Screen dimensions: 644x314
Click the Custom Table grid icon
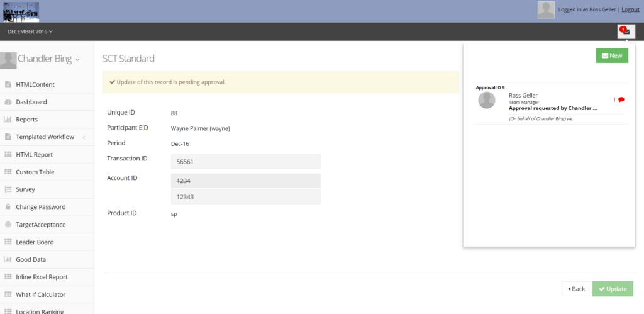[x=8, y=172]
